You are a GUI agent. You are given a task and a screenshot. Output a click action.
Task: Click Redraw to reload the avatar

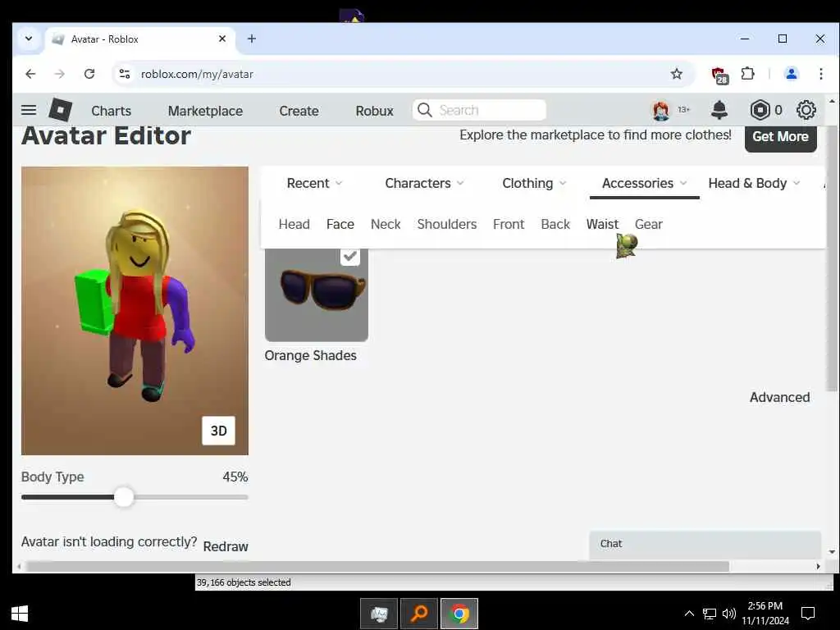click(x=226, y=546)
